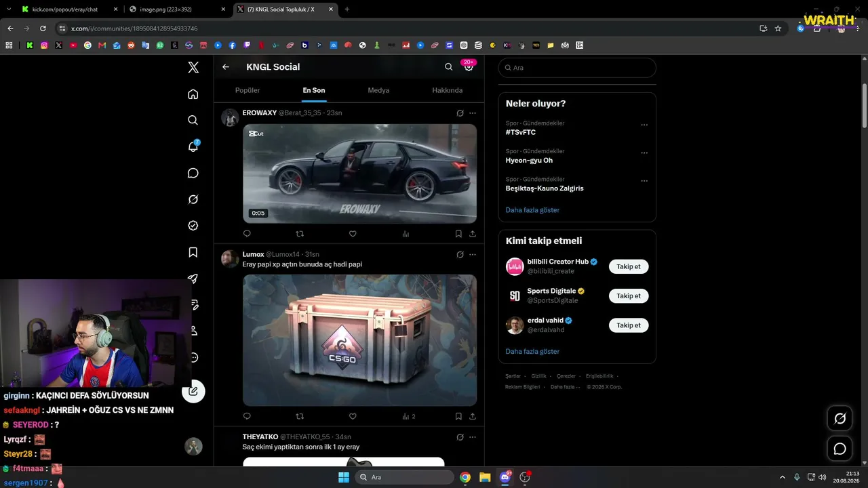This screenshot has width=868, height=488.
Task: Open the account avatar at sidebar bottom
Action: 193,446
